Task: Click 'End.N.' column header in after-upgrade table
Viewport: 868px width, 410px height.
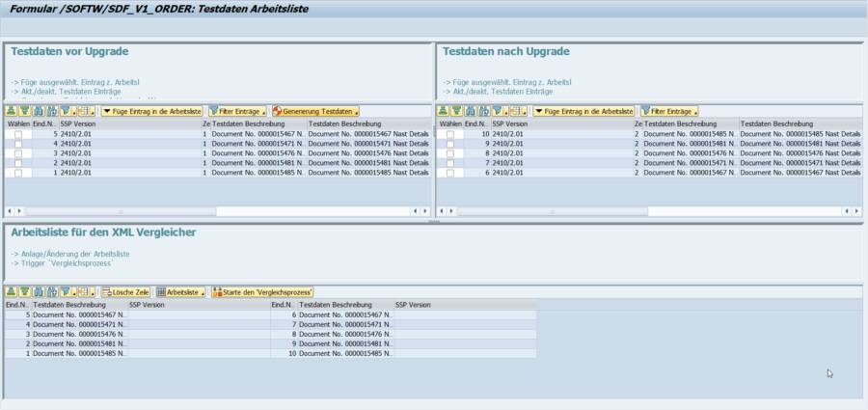Action: 475,124
